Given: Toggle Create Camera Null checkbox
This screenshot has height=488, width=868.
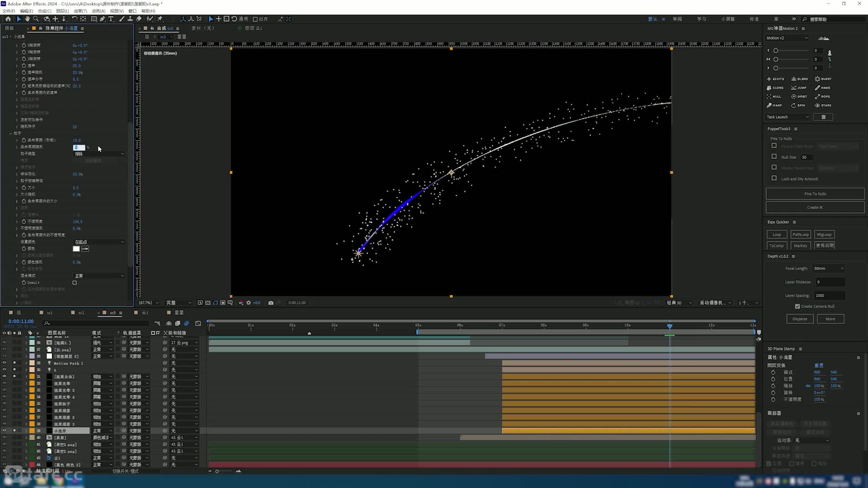Looking at the screenshot, I should click(797, 306).
